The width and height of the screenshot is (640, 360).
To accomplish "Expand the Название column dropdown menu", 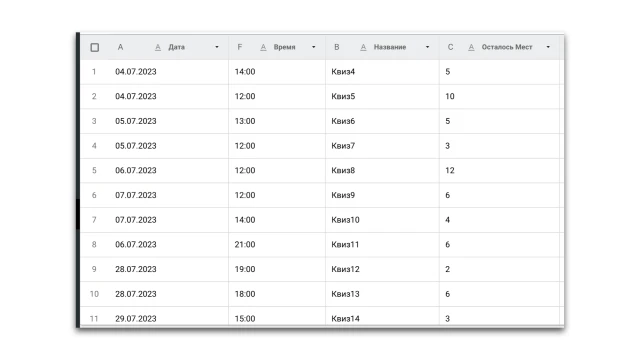I will click(427, 47).
